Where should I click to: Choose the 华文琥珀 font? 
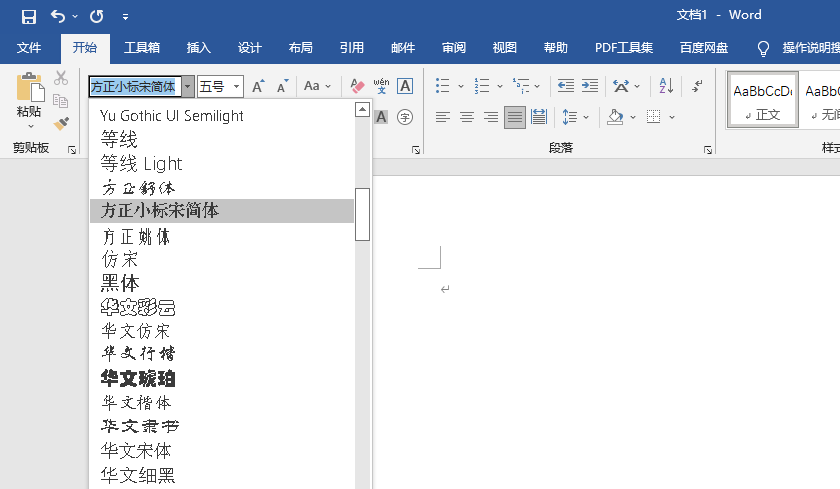tap(222, 379)
